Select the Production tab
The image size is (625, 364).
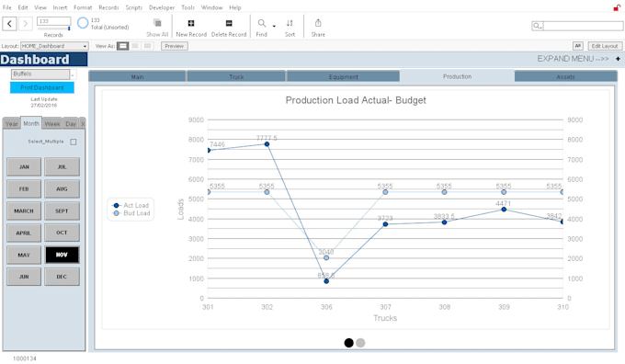click(457, 76)
